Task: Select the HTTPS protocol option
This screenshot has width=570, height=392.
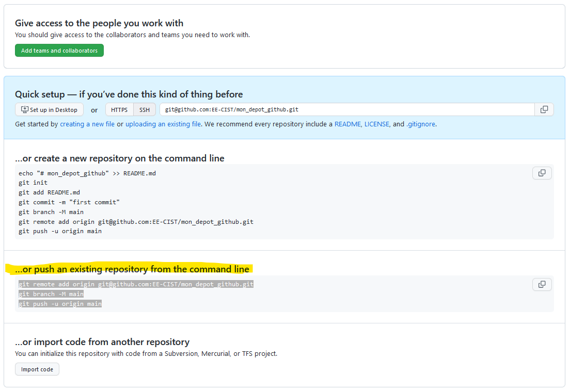Action: click(119, 109)
